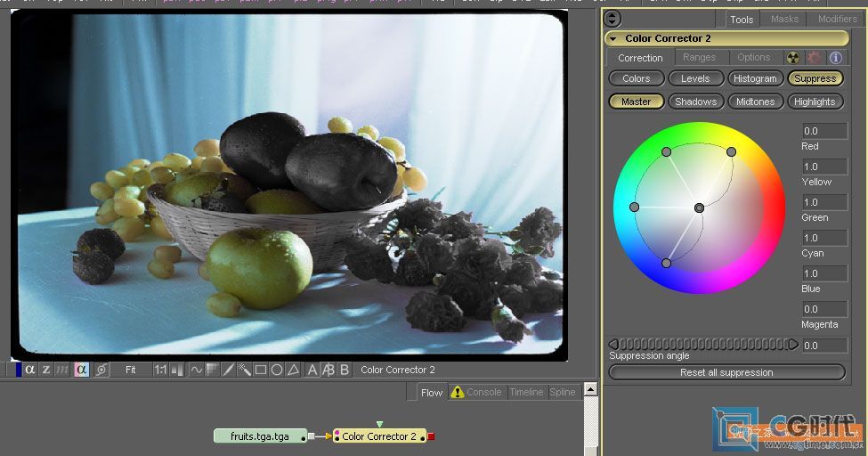868x456 pixels.
Task: Select the Color Corrector 2 node in flow
Action: pos(379,436)
